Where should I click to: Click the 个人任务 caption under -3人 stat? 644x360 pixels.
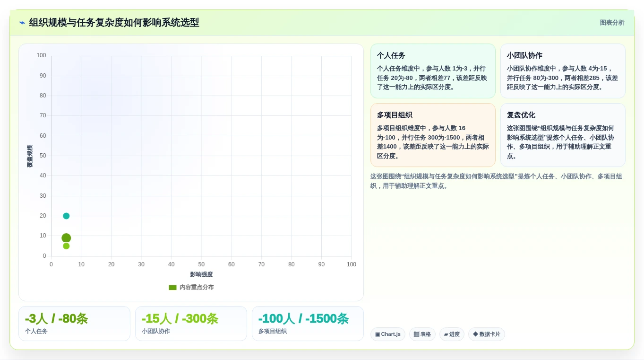pos(36,332)
